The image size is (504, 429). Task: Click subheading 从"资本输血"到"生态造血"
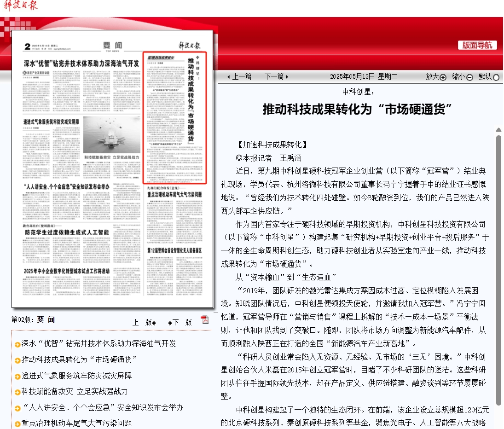point(286,277)
